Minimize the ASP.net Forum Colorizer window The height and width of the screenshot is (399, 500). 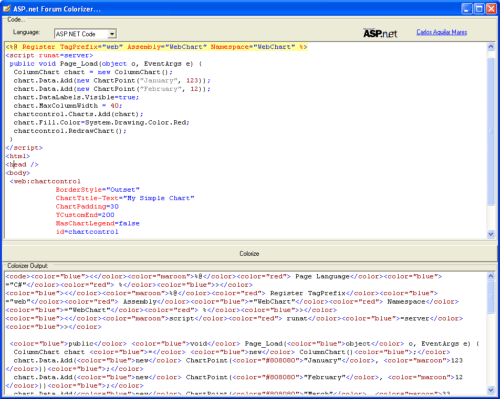467,9
